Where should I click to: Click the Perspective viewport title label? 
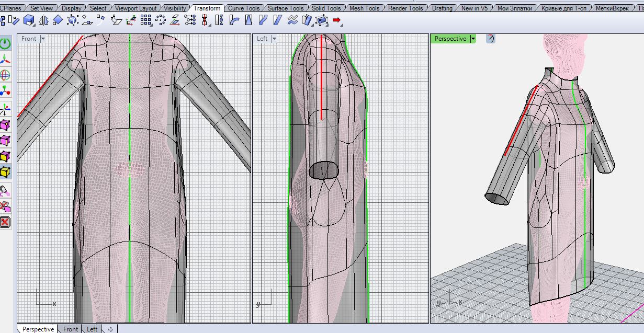tap(450, 39)
